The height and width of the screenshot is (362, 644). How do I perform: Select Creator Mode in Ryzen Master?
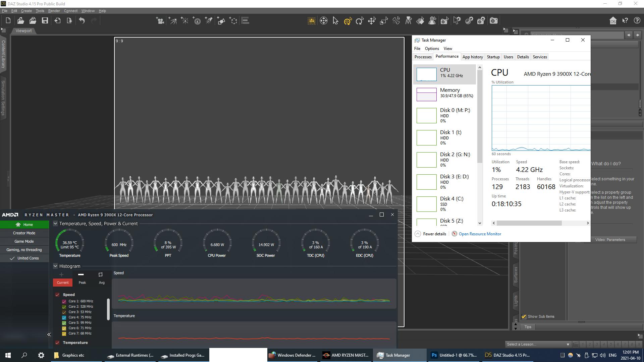(x=24, y=233)
